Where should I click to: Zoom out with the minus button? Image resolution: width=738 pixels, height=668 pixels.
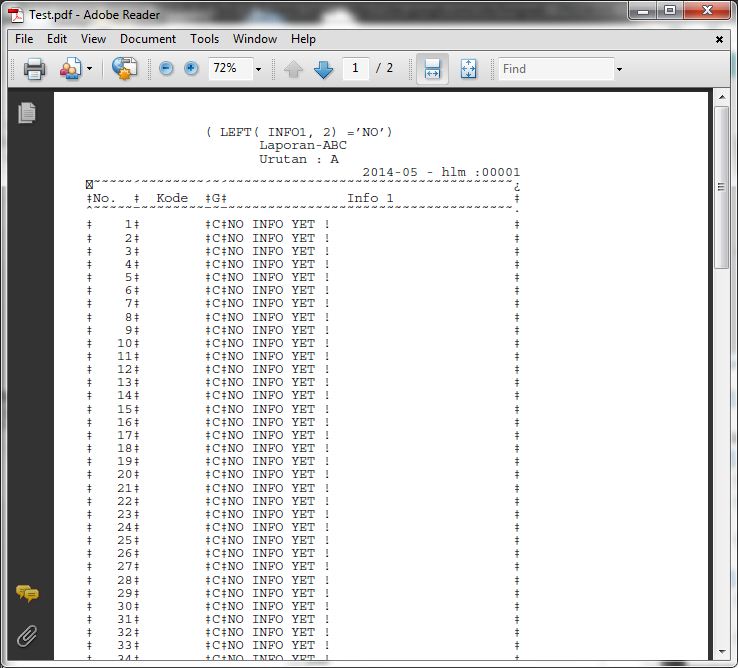(x=166, y=69)
